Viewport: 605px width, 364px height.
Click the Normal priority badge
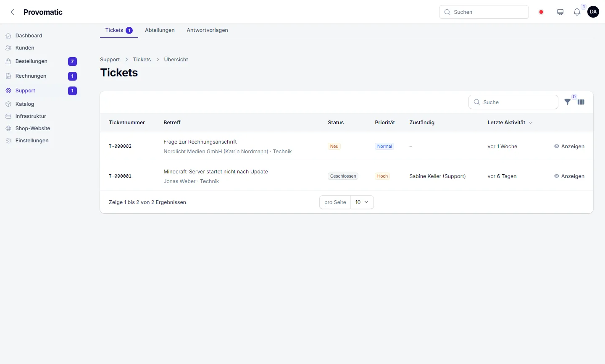pyautogui.click(x=384, y=147)
